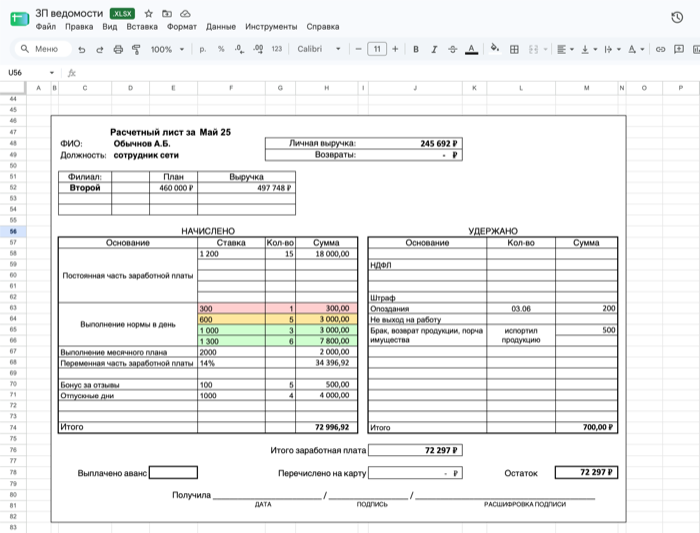Expand merge cells dropdown arrow
This screenshot has width=700, height=533.
pyautogui.click(x=546, y=50)
